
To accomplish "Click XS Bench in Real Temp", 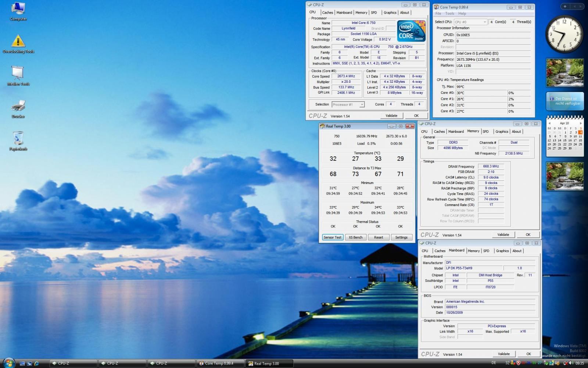I will [x=355, y=237].
